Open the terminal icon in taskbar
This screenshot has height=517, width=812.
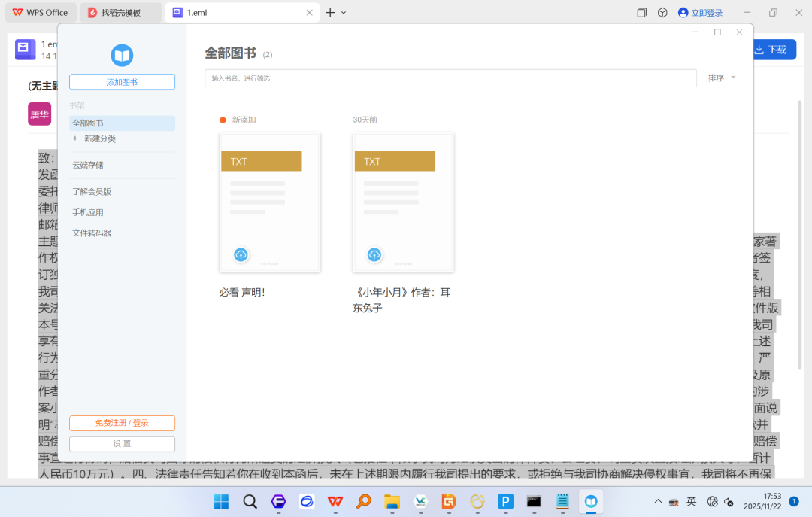(x=534, y=501)
